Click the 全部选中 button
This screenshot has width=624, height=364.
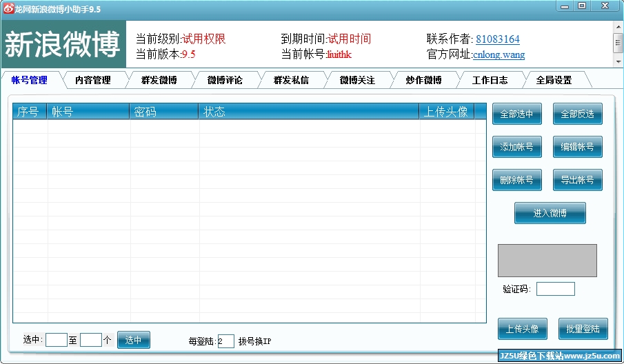click(x=516, y=114)
